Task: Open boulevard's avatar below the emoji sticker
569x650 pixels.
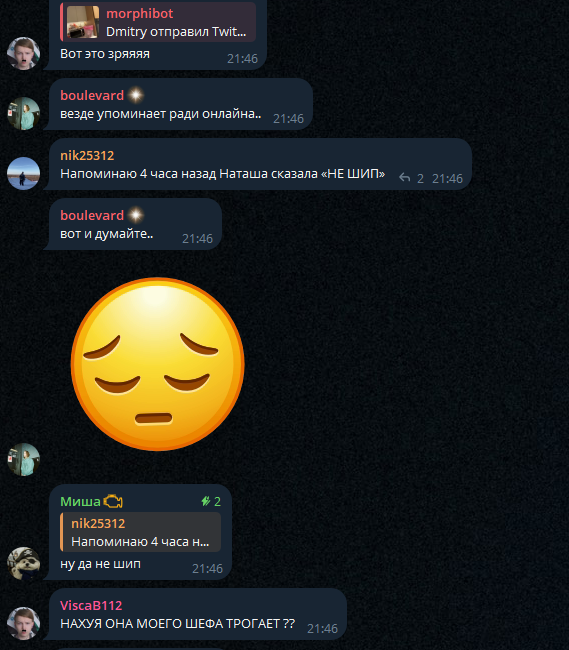Action: point(23,459)
